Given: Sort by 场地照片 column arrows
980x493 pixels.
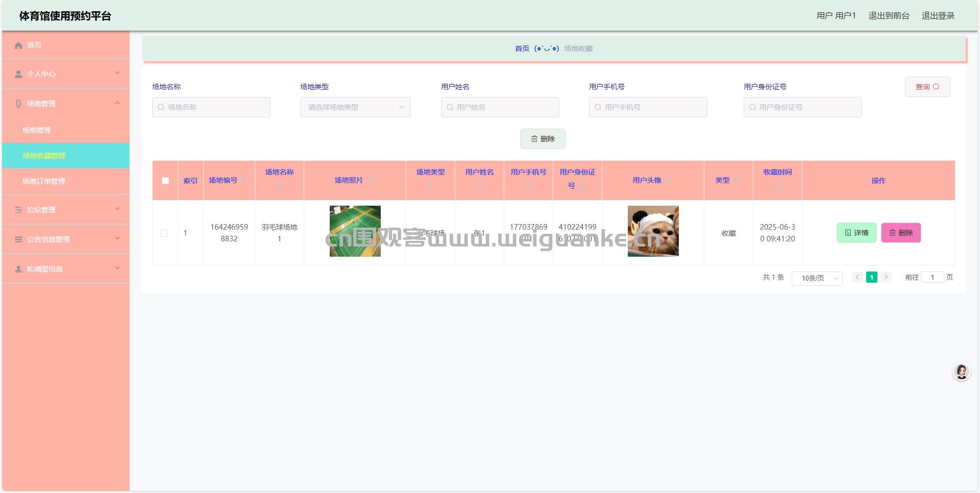Looking at the screenshot, I should point(370,180).
